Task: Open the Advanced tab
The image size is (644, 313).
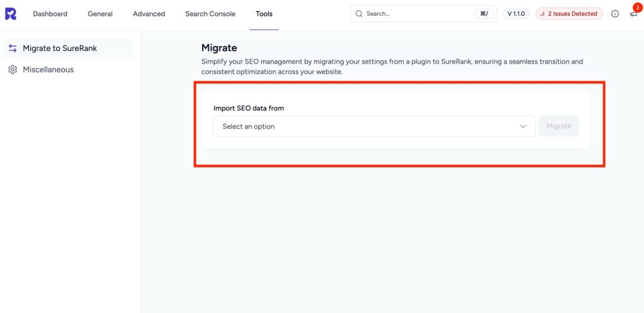Action: pos(149,14)
